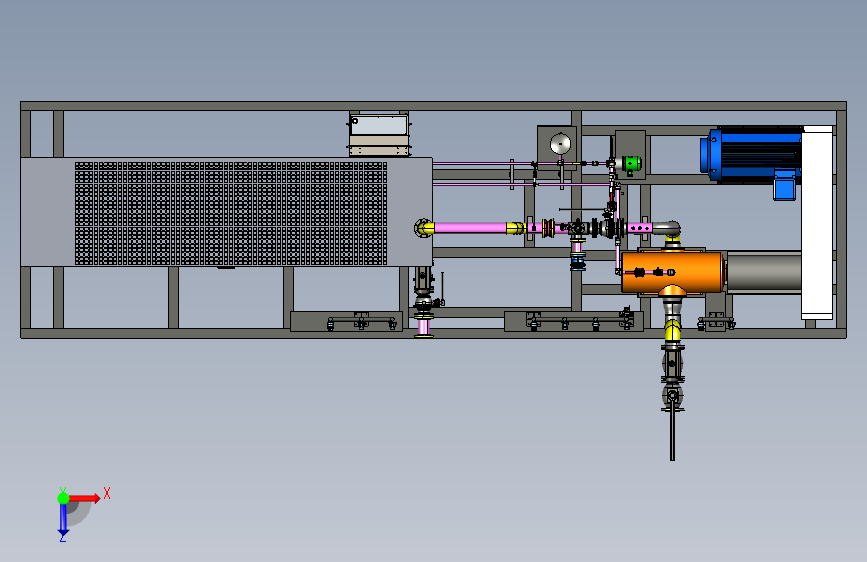Pick the green component near the gauge
The height and width of the screenshot is (562, 867).
tap(631, 164)
